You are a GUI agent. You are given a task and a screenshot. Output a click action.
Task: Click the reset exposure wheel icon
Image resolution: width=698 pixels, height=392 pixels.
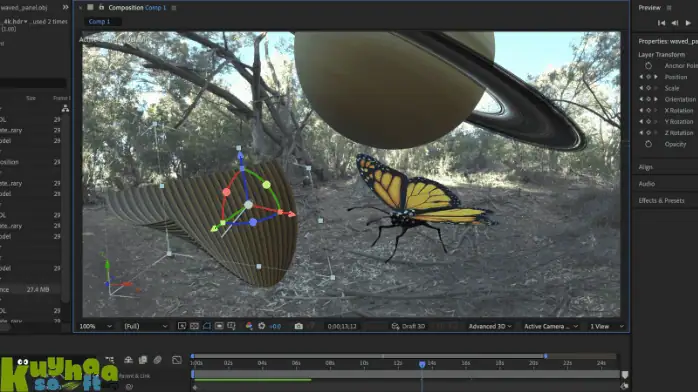[261, 326]
